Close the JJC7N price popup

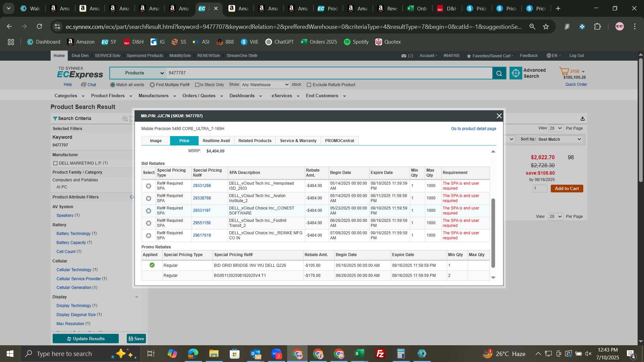tap(499, 116)
